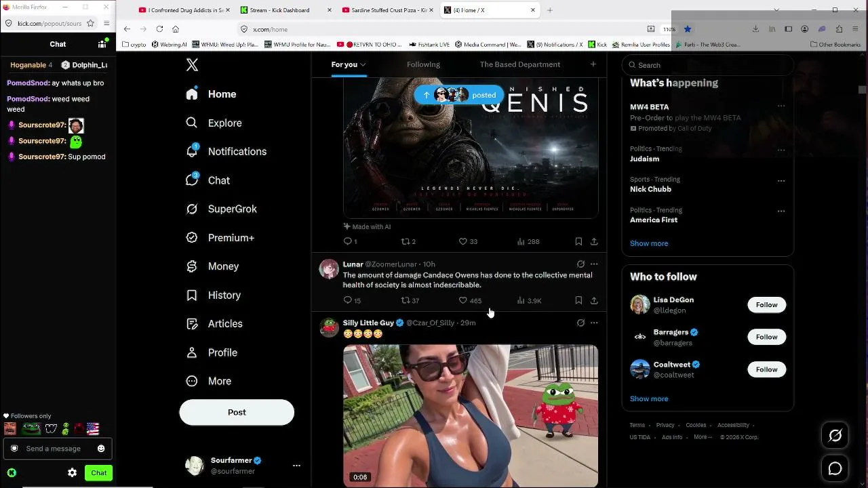Click the Post button
The width and height of the screenshot is (868, 488).
click(x=237, y=412)
